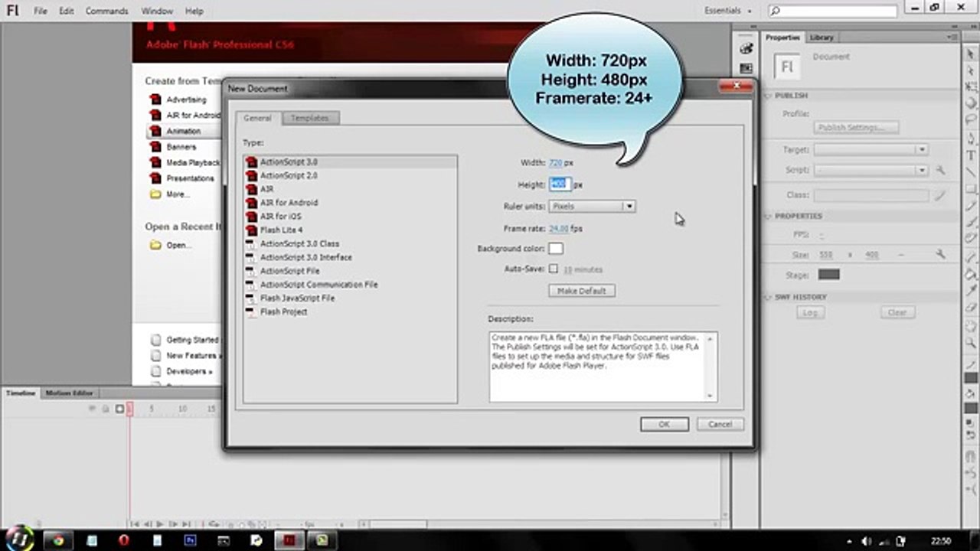The height and width of the screenshot is (551, 980).
Task: Click the show outlines square in Timeline header
Action: [119, 409]
